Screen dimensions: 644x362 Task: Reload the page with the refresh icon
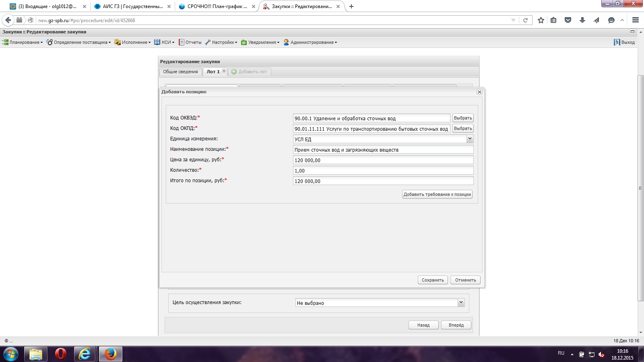pos(525,20)
